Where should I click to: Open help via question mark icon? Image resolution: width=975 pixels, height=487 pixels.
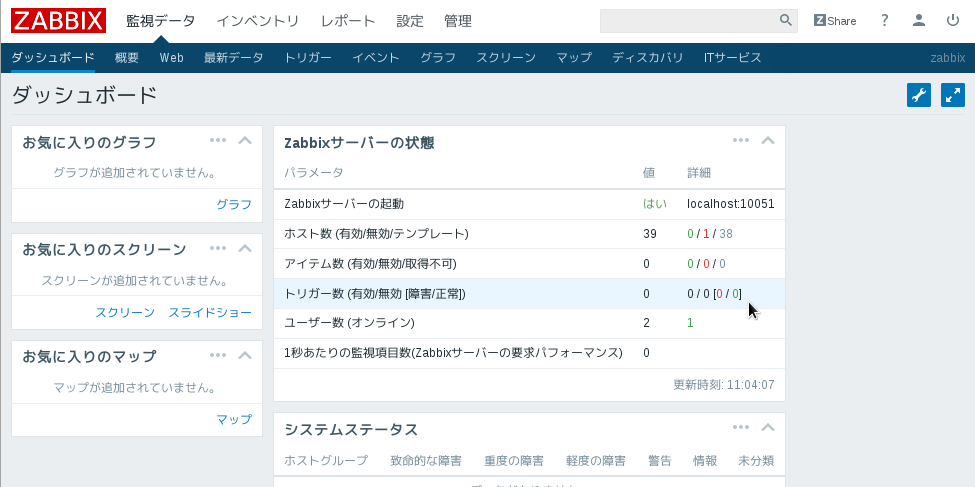click(885, 20)
